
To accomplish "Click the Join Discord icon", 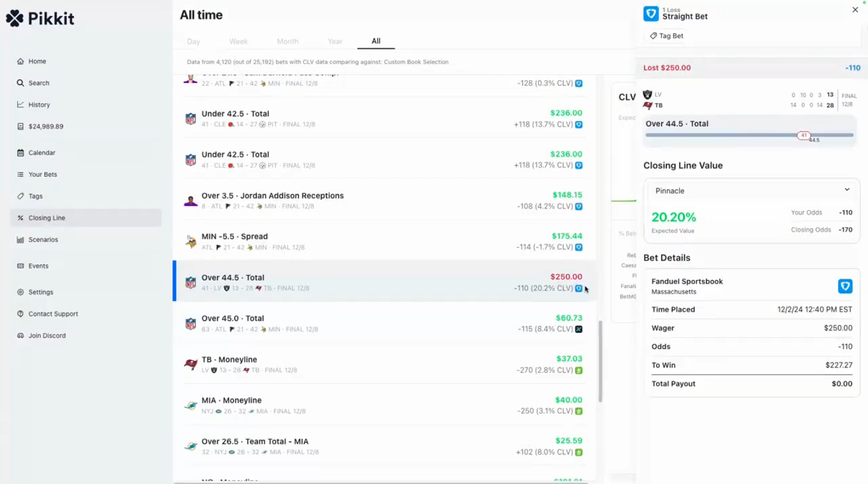I will 21,336.
